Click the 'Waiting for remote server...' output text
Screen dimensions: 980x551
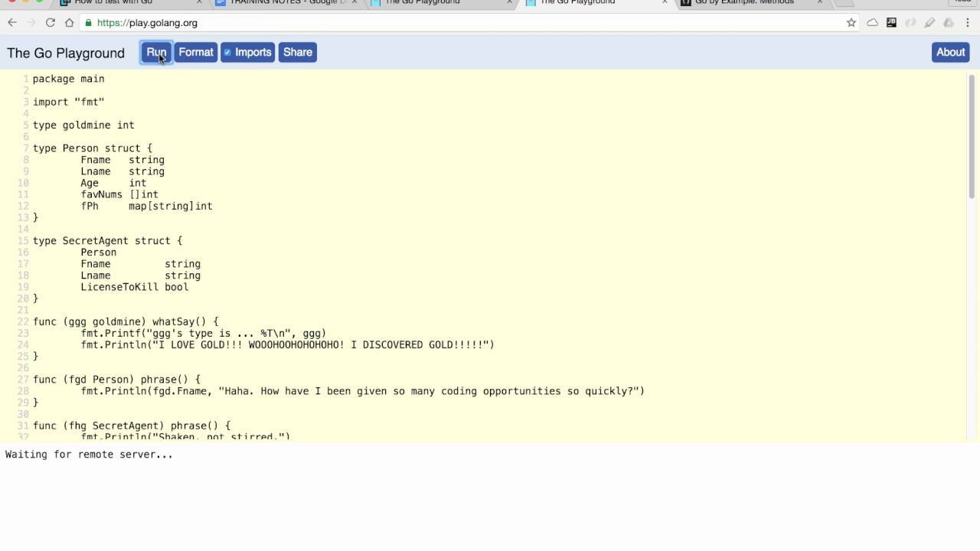coord(89,454)
